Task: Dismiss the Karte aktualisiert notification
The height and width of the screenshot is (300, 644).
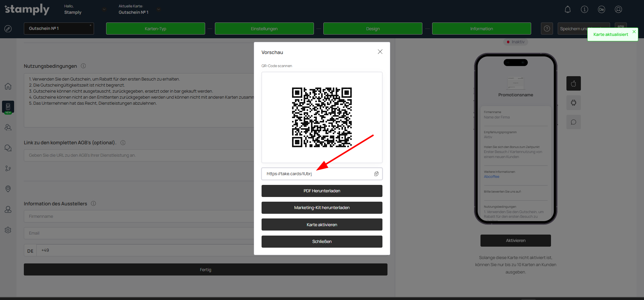Action: [634, 32]
